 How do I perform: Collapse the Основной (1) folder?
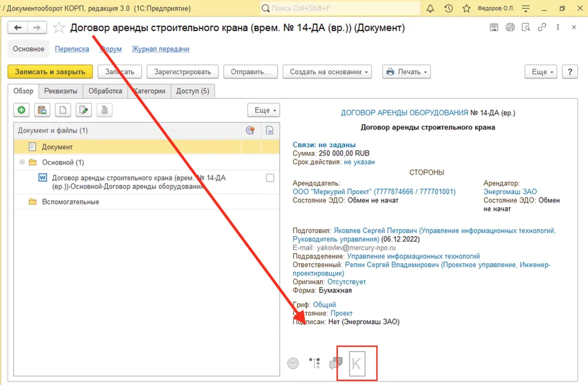click(22, 162)
